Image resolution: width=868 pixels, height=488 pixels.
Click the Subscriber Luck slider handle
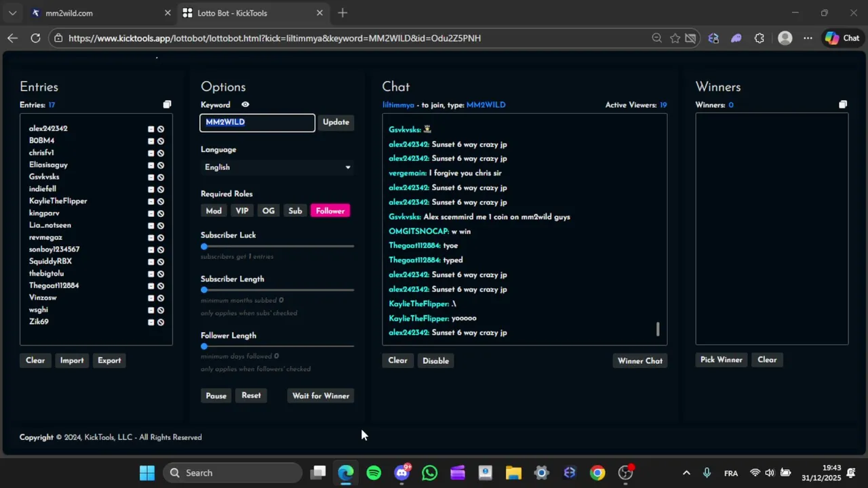click(x=204, y=247)
